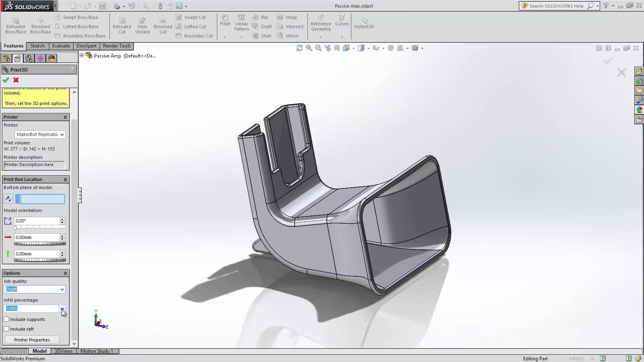Switch to the PropertyManager tab icon

click(x=18, y=58)
